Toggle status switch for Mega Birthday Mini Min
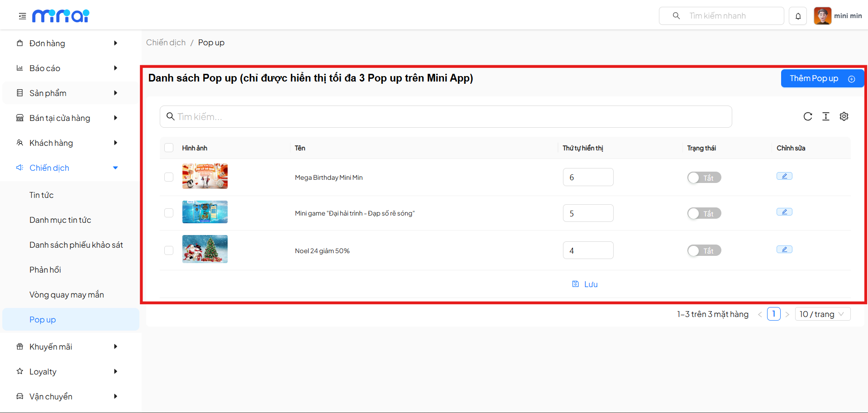 pos(704,178)
